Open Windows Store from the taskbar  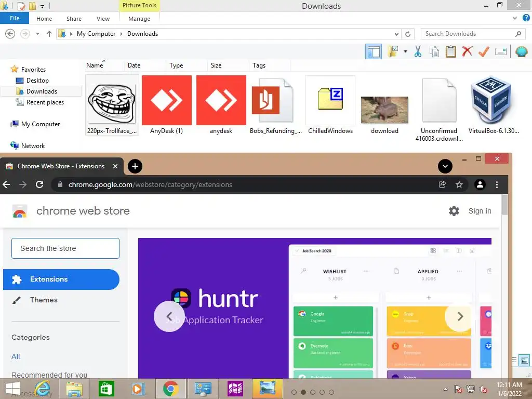106,389
